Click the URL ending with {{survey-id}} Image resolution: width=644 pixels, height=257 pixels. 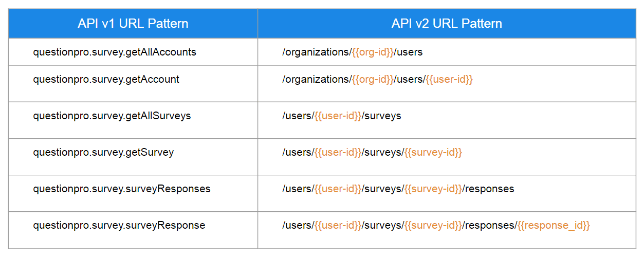(x=372, y=153)
